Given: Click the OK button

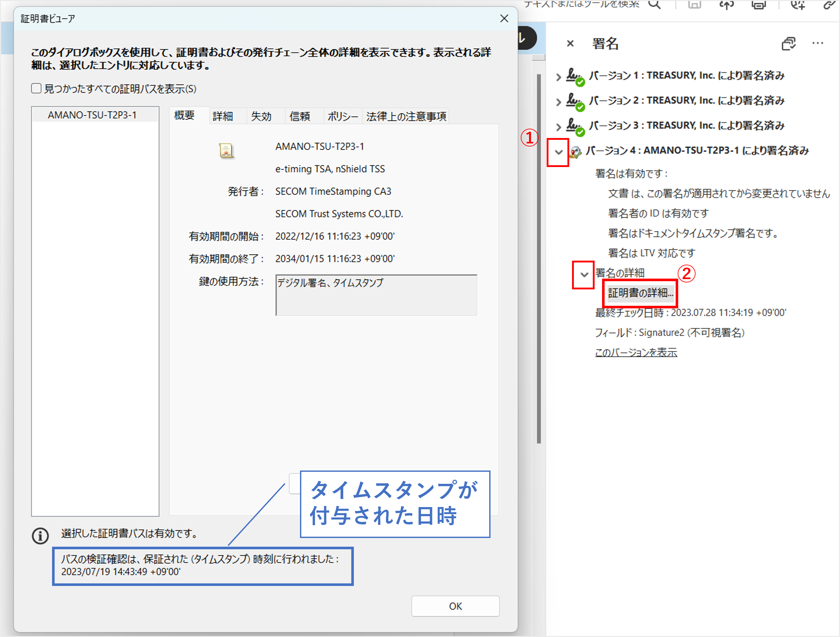Looking at the screenshot, I should tap(455, 606).
